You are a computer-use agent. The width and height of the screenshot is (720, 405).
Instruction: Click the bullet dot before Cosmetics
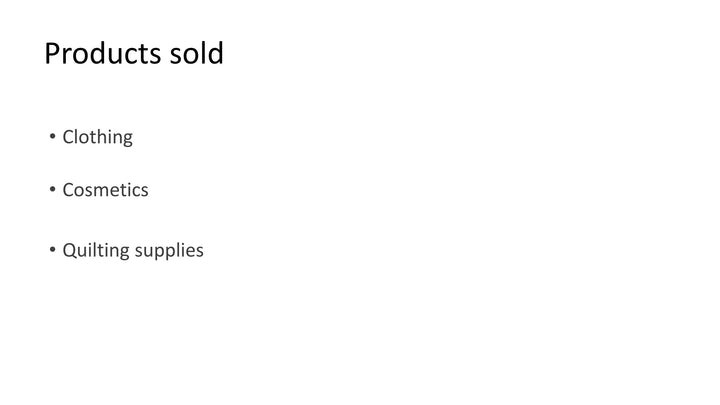pos(52,189)
